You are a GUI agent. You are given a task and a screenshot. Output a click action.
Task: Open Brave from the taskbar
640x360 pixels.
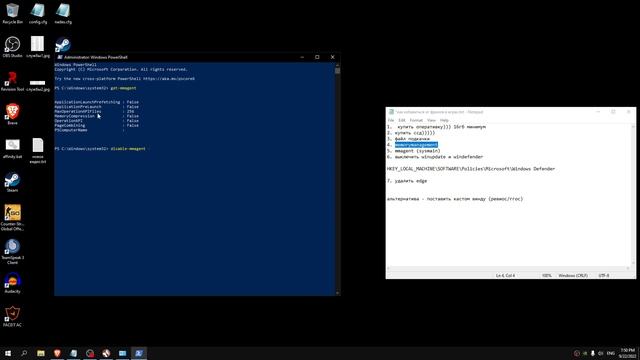pyautogui.click(x=57, y=353)
